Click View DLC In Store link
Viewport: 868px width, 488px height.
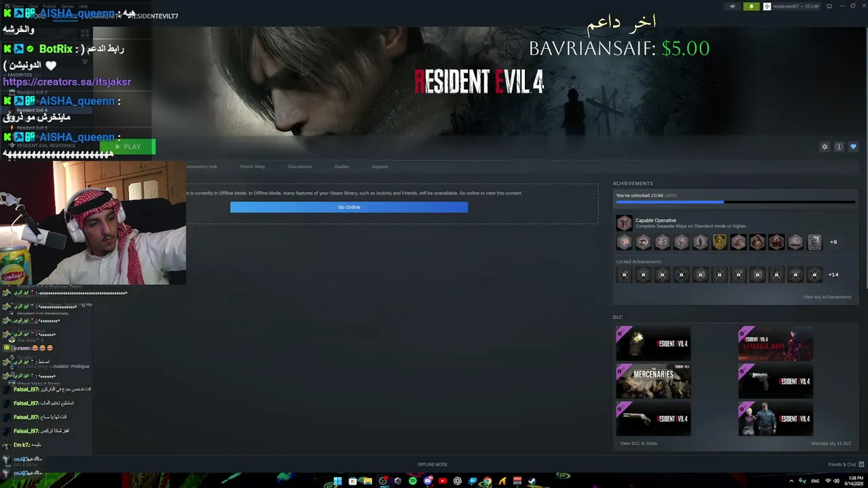(639, 443)
